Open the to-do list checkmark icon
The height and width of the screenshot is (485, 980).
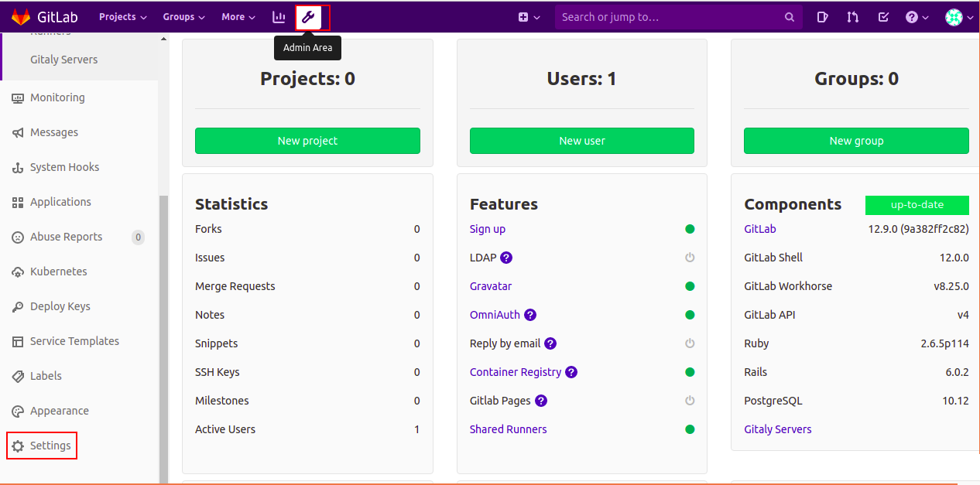click(883, 17)
